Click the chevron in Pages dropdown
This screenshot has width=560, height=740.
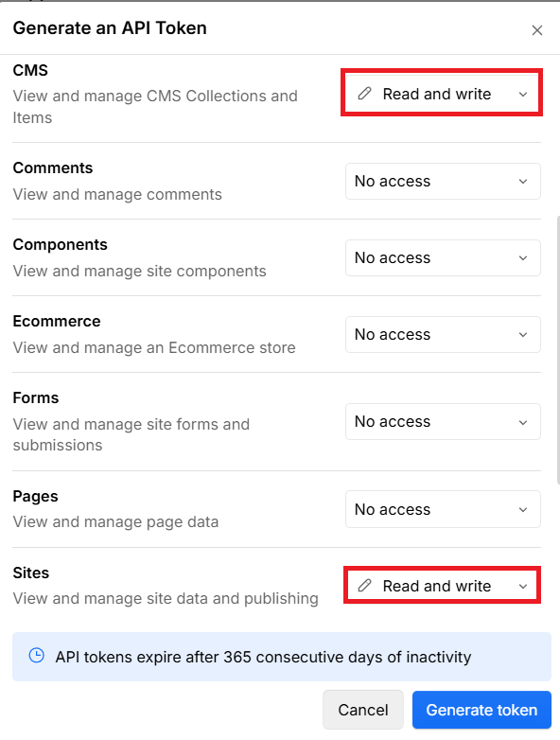(x=523, y=510)
